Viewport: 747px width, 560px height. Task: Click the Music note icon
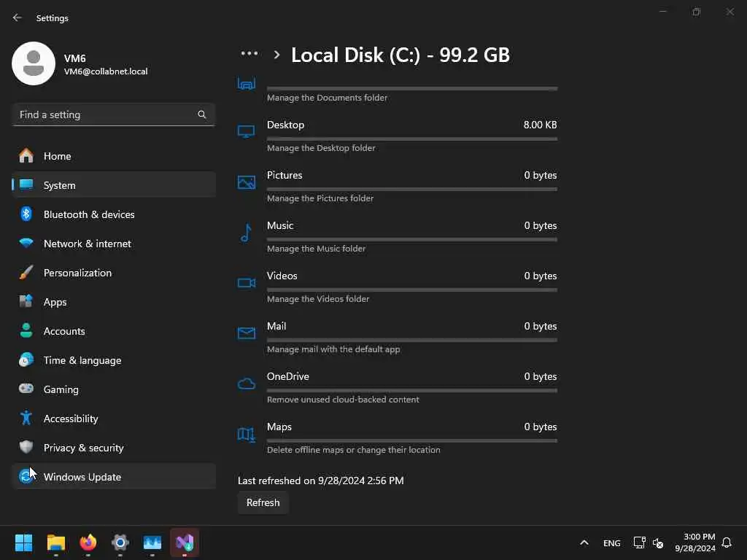pos(246,233)
